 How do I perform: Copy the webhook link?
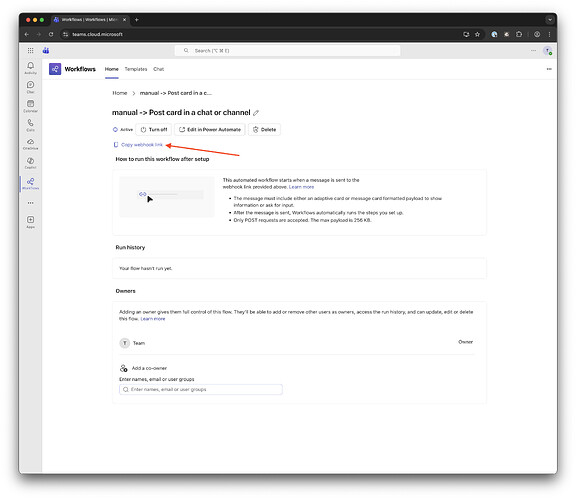pyautogui.click(x=138, y=145)
